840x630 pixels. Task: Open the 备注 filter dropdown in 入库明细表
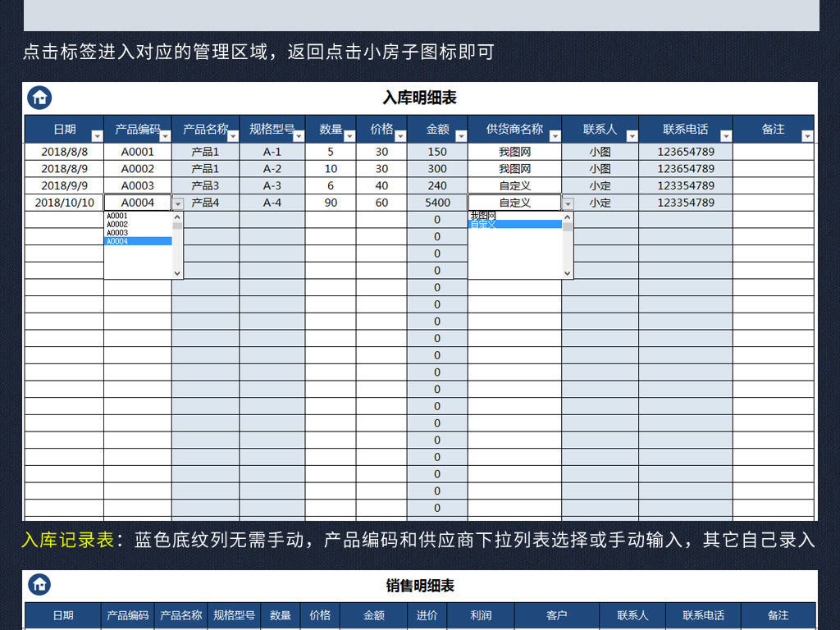click(x=807, y=136)
